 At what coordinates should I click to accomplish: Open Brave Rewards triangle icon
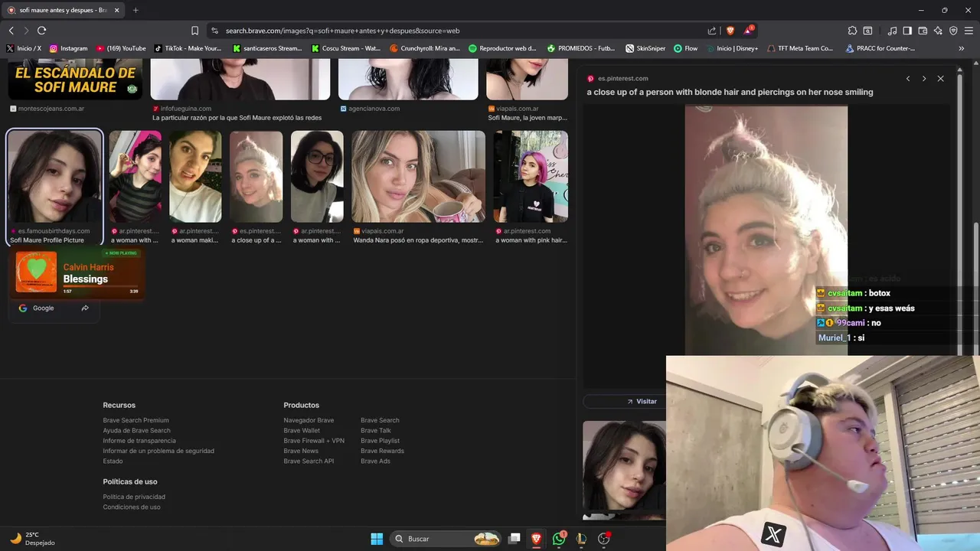[x=749, y=31]
